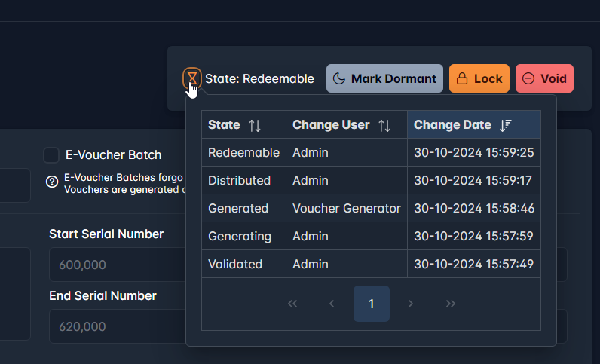Viewport: 600px width, 364px height.
Task: Go to first page of history
Action: coord(292,304)
